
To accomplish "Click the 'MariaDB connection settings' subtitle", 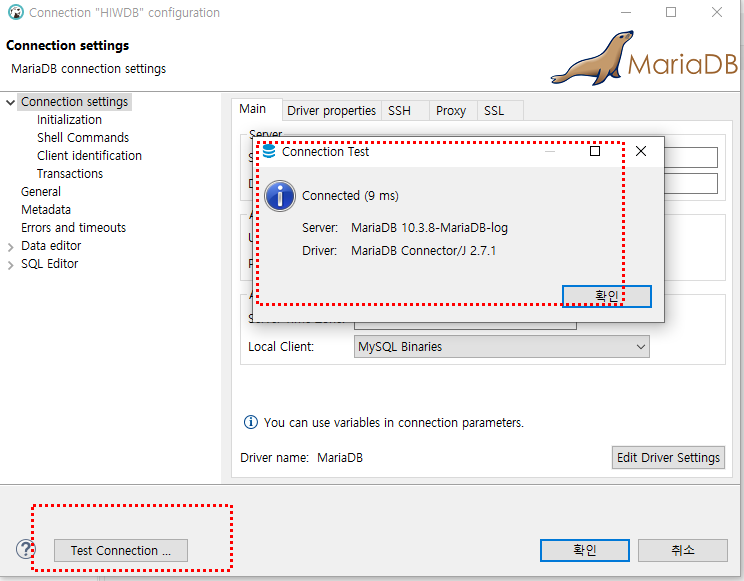I will coord(89,69).
